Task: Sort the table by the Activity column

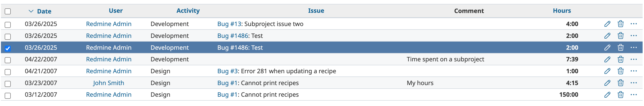Action: [188, 11]
